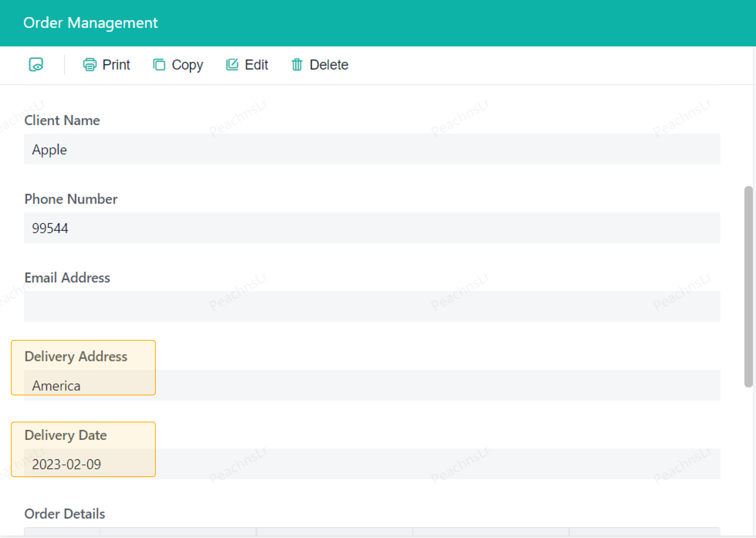
Task: Click the Delivery Address label text
Action: point(76,356)
